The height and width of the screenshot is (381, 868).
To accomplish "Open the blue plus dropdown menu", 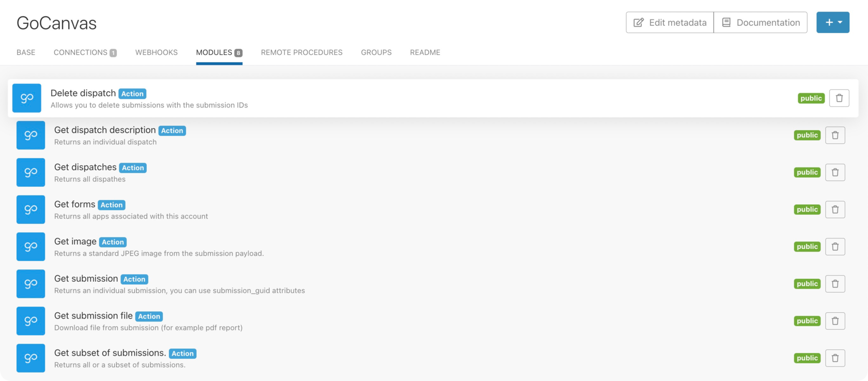I will (x=832, y=23).
